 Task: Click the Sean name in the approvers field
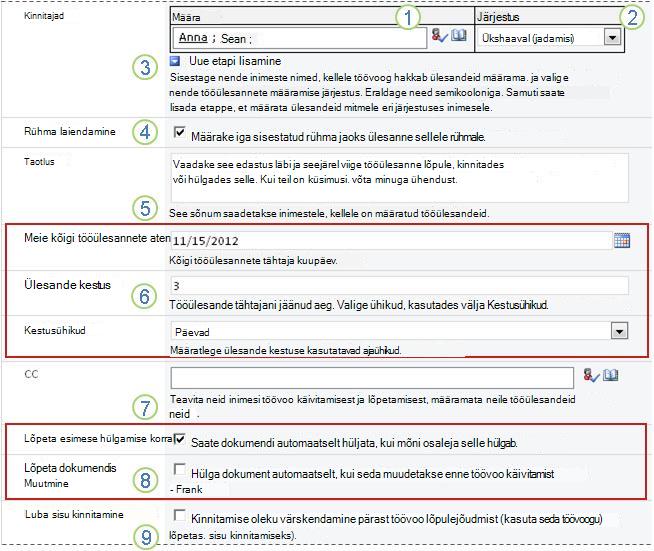(x=233, y=38)
